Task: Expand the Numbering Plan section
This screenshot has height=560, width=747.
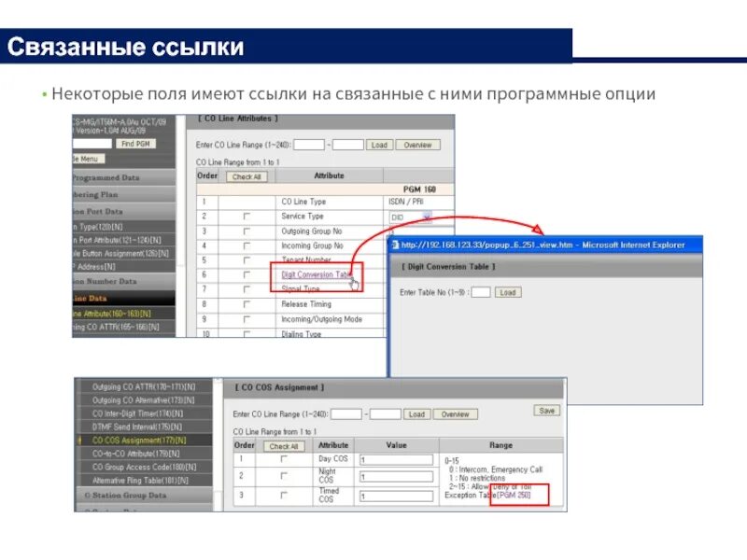Action: coord(124,194)
